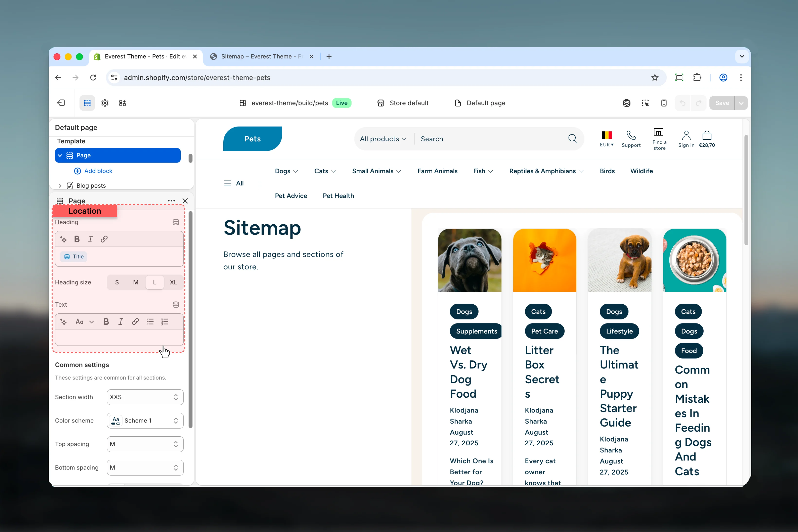The width and height of the screenshot is (798, 532).
Task: Click the Save button
Action: point(722,103)
